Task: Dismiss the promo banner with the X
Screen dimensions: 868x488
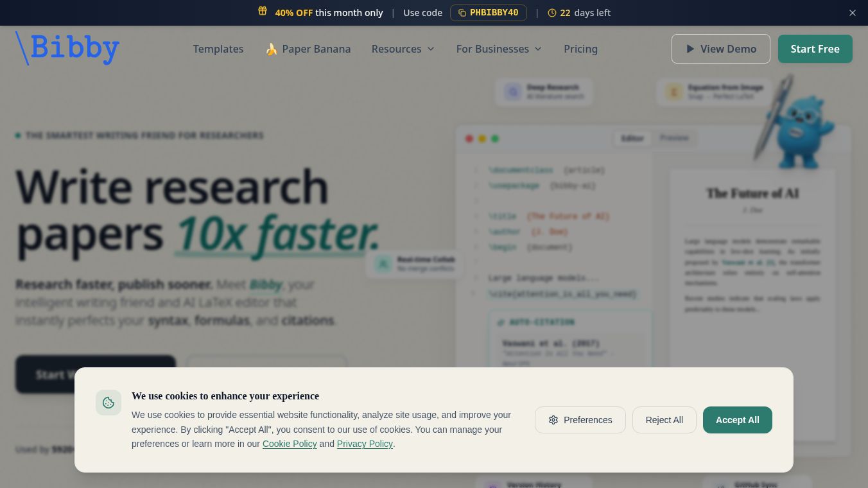Action: coord(853,13)
